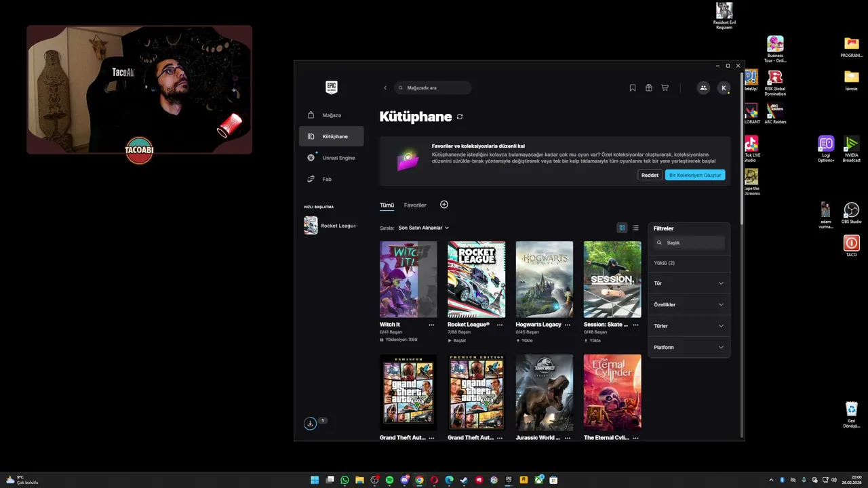The width and height of the screenshot is (868, 488).
Task: Click the Epic Games logo in sidebar
Action: (332, 87)
